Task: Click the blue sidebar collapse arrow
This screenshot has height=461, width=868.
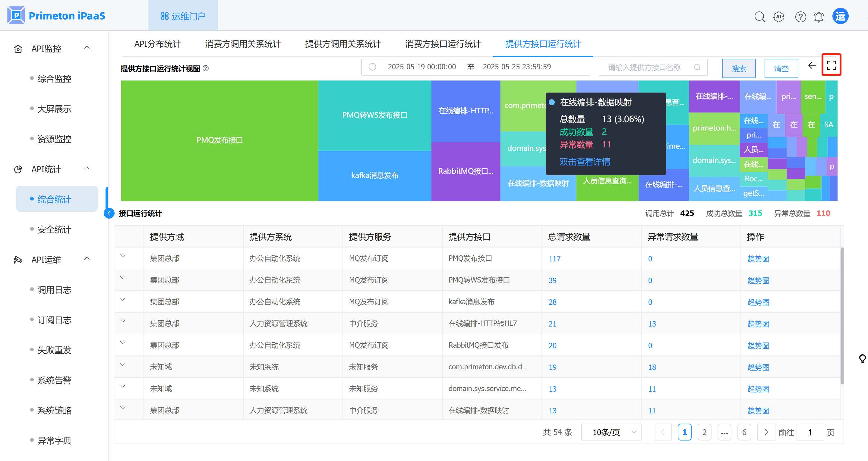Action: (x=109, y=213)
